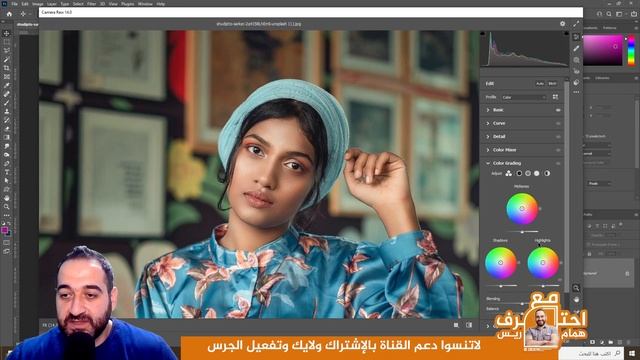Open the Edit menu
Image resolution: width=640 pixels, height=360 pixels.
(x=25, y=4)
